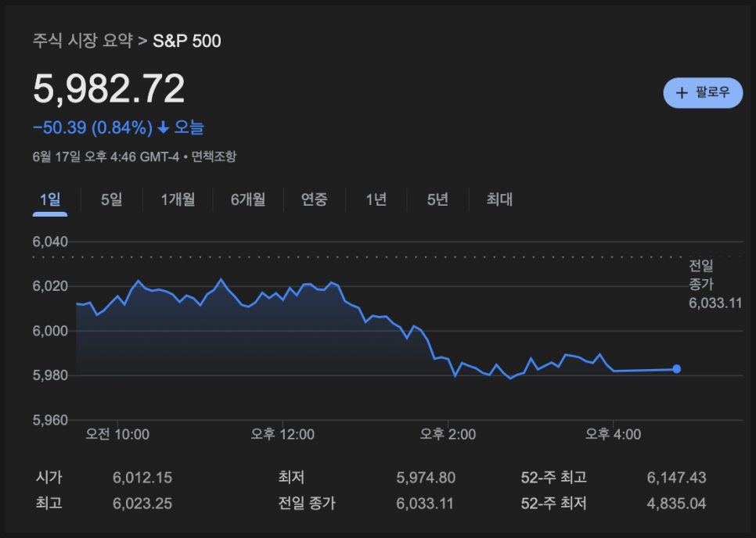756x538 pixels.
Task: Click the 오전 10:00 time axis label
Action: (x=117, y=435)
